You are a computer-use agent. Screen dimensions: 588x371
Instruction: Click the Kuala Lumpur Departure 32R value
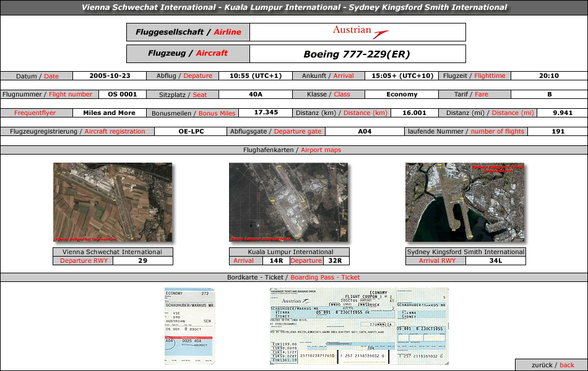point(335,260)
